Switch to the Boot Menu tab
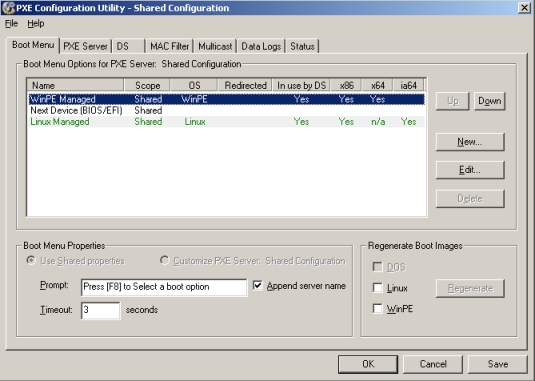The image size is (535, 381). tap(33, 45)
